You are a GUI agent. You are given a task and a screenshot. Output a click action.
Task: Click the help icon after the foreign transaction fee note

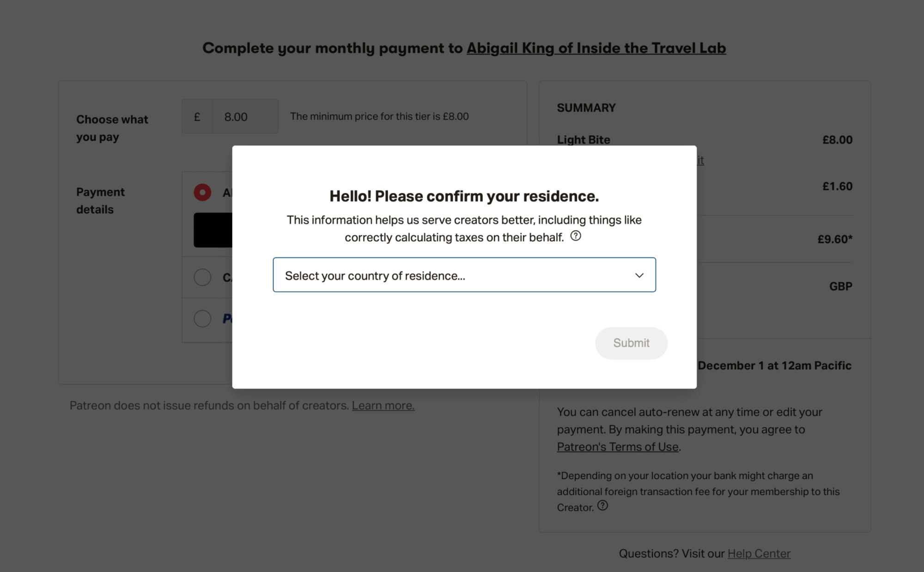pos(602,505)
